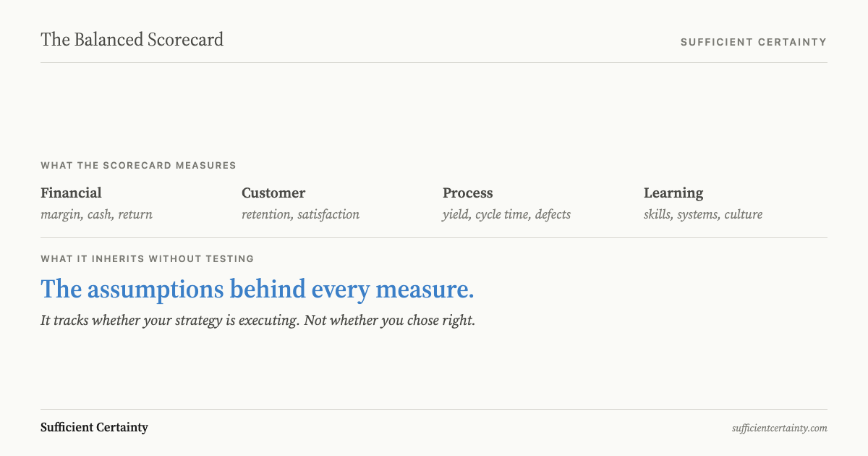
Task: Click the bold "Sufficient Certainty" footer brand
Action: (95, 427)
